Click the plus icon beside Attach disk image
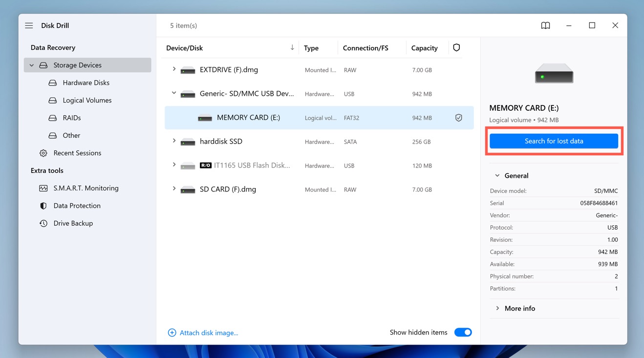This screenshot has width=644, height=358. (172, 333)
